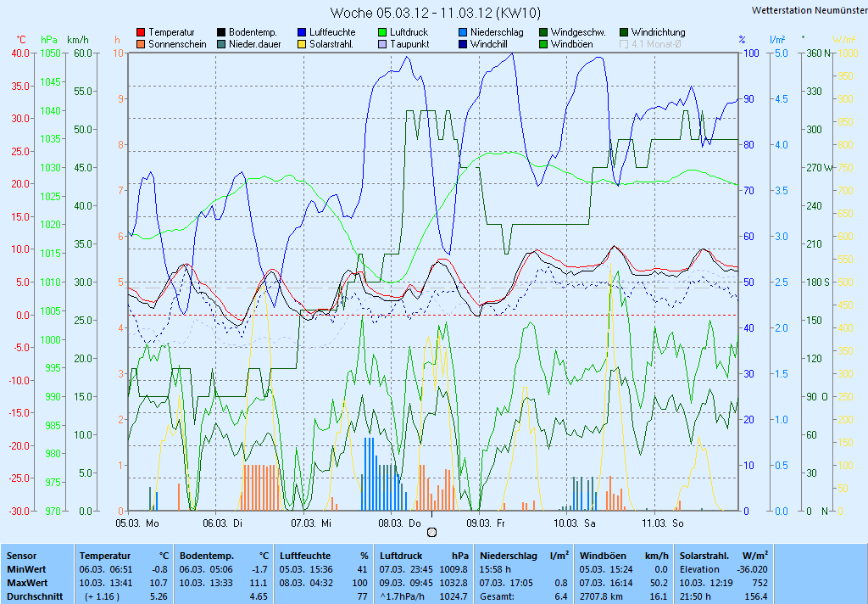Viewport: 868px width, 604px height.
Task: Click the hPa axis unit header
Action: click(x=49, y=40)
